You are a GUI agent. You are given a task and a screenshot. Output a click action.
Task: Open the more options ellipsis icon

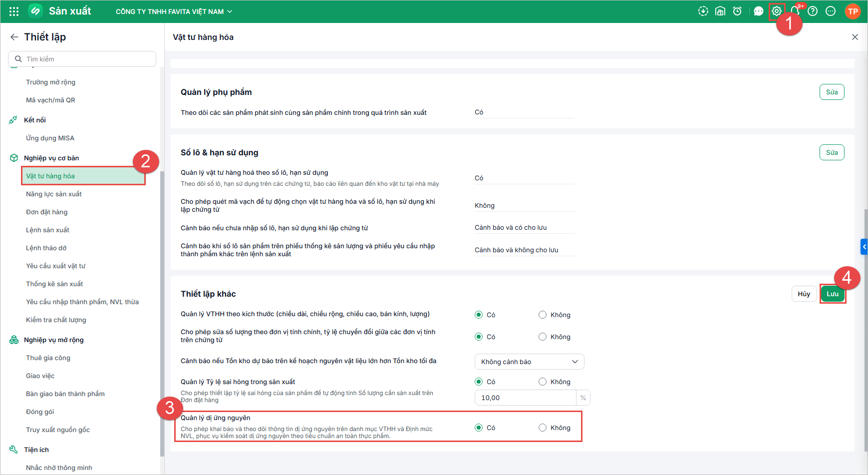[x=831, y=11]
